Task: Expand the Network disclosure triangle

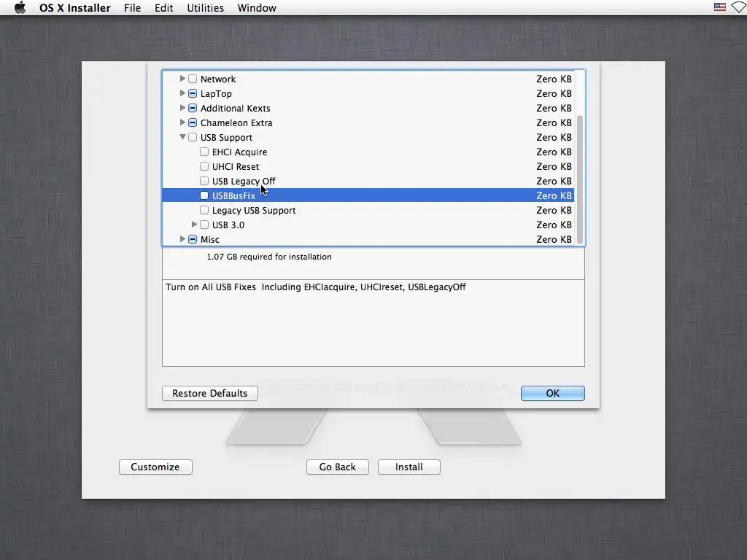Action: (182, 79)
